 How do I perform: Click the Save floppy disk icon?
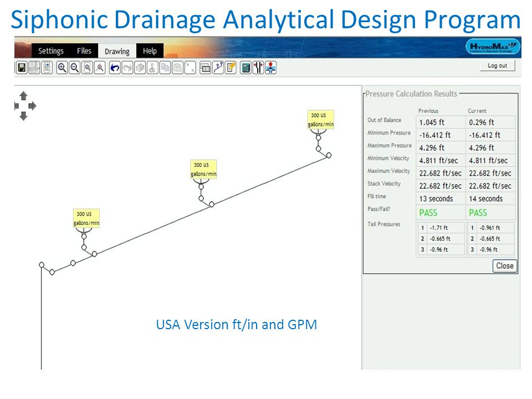22,68
